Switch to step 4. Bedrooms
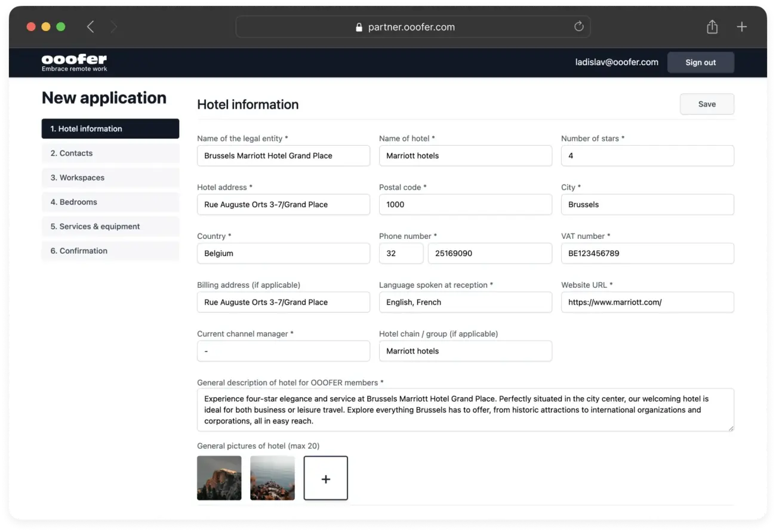The width and height of the screenshot is (776, 532). click(110, 202)
